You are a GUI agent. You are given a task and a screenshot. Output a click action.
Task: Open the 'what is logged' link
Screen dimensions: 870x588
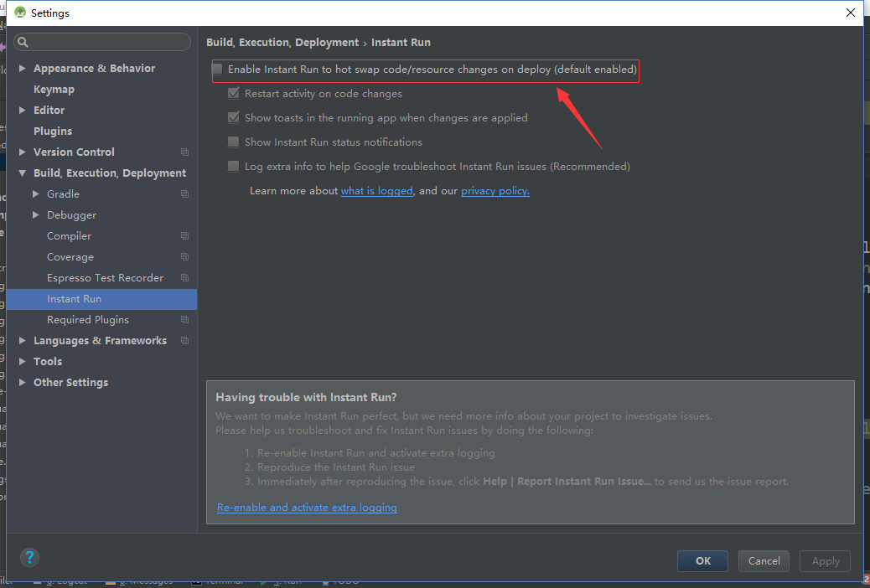pos(376,191)
